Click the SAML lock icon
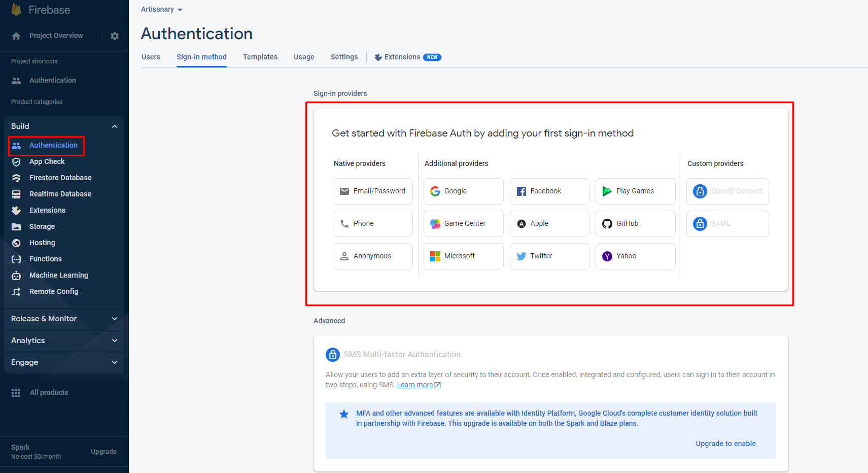Image resolution: width=868 pixels, height=473 pixels. click(x=700, y=224)
